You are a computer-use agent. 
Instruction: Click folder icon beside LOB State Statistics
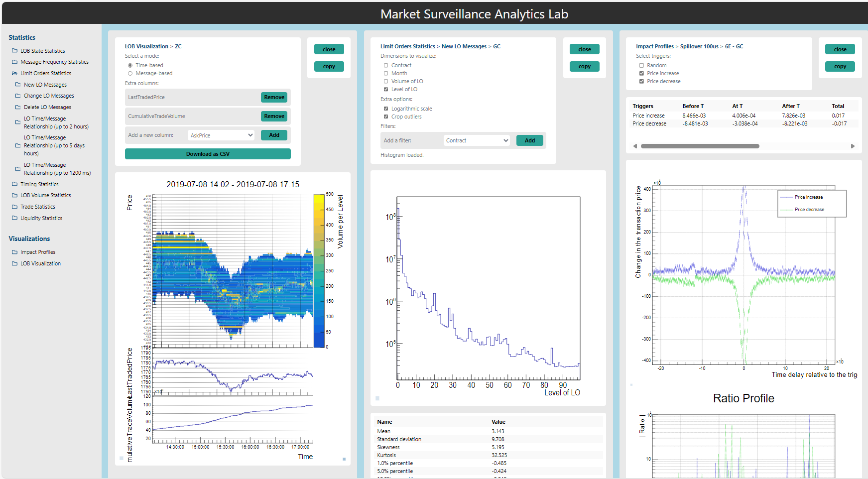pos(14,51)
